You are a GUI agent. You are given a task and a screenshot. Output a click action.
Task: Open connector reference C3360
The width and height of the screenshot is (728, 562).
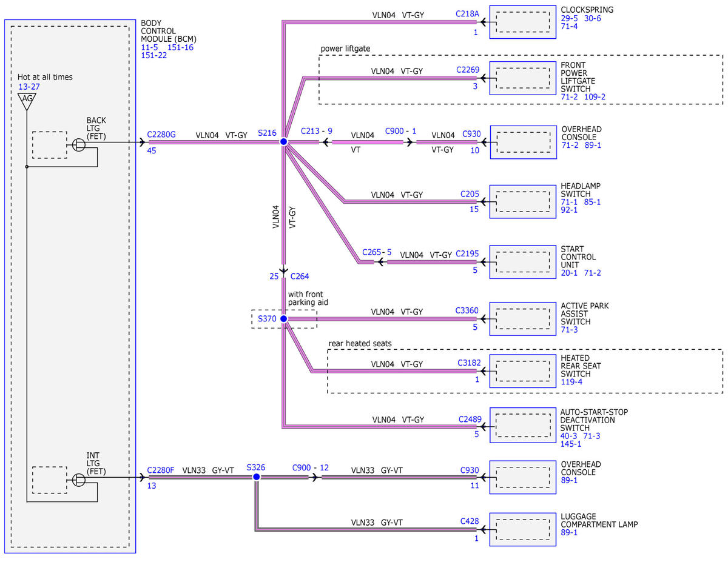click(468, 312)
